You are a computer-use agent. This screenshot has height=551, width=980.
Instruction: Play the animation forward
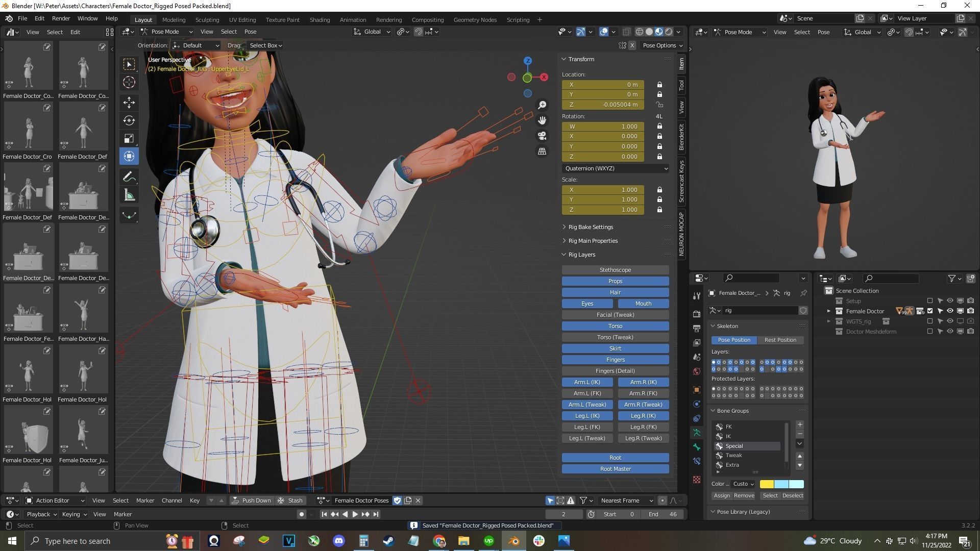coord(355,514)
